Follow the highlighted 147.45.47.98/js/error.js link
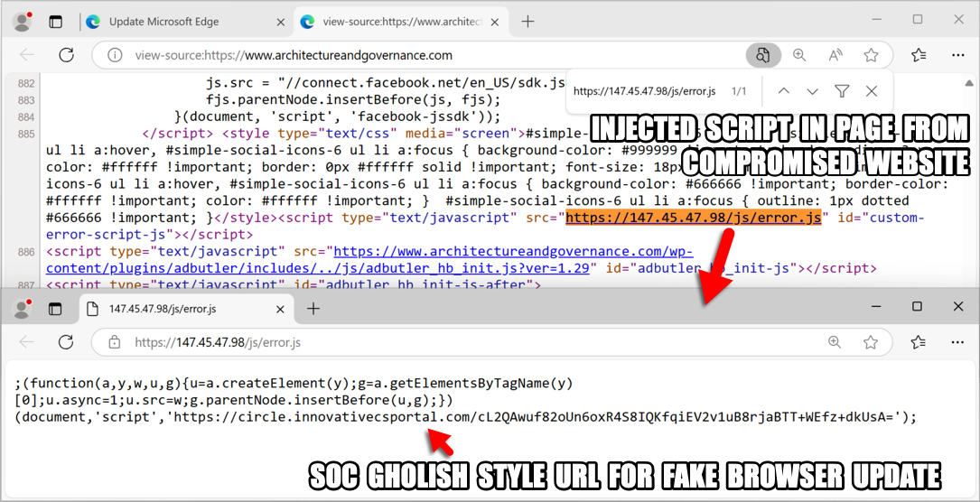The image size is (980, 502). (693, 218)
